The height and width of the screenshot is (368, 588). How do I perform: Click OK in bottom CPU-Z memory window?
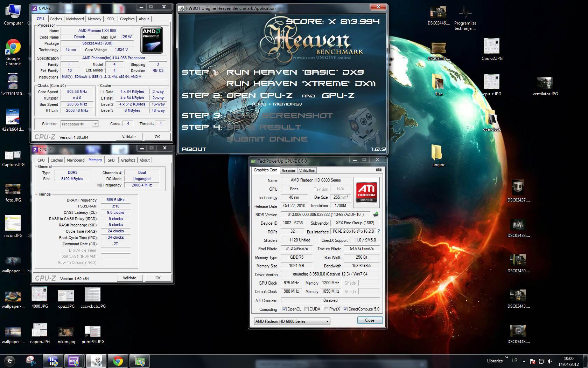click(x=158, y=278)
